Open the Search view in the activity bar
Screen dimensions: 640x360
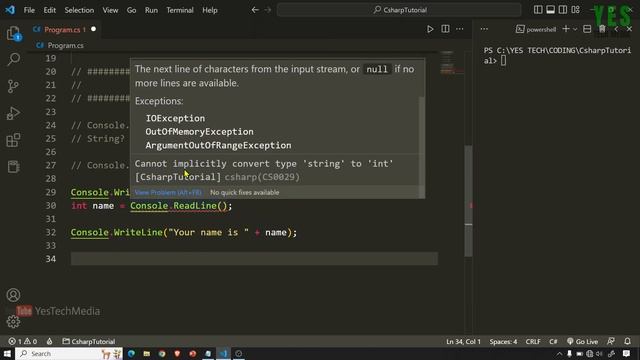coord(13,60)
